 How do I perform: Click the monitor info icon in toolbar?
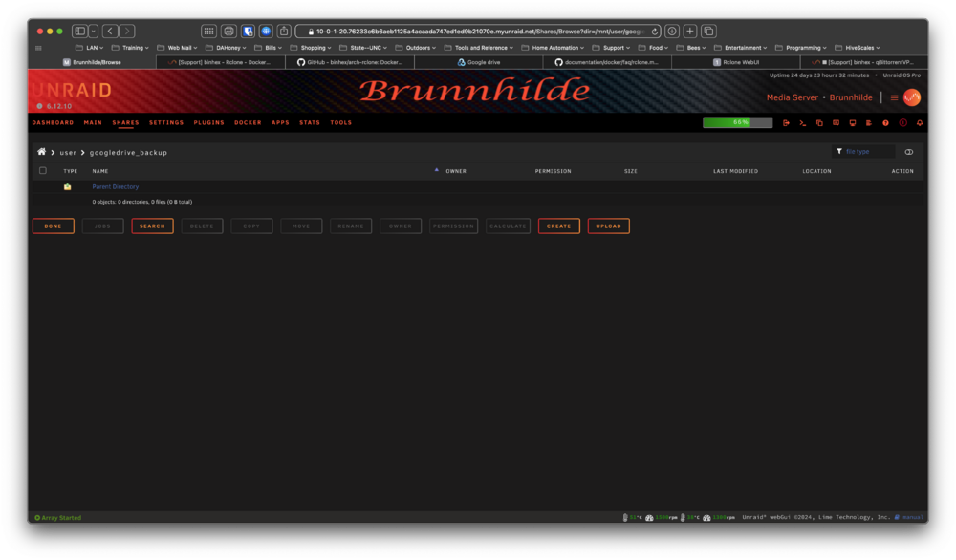853,123
